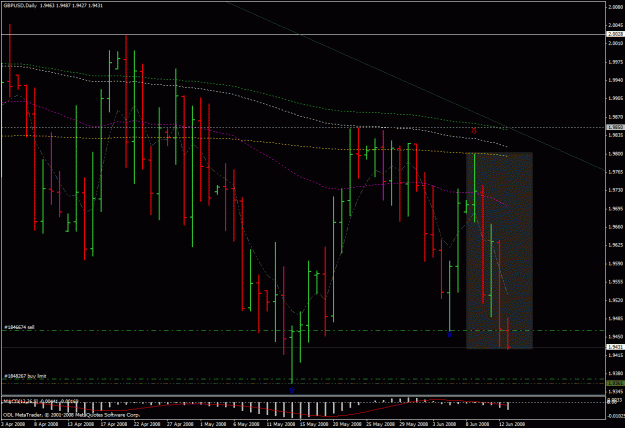Click the MACD indicator label
Screen dimensions: 625x428
coord(41,401)
